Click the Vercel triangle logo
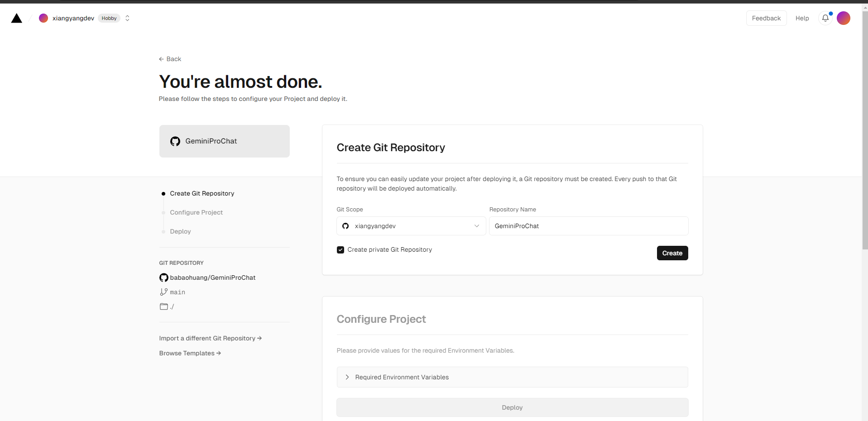Image resolution: width=868 pixels, height=421 pixels. (x=17, y=18)
